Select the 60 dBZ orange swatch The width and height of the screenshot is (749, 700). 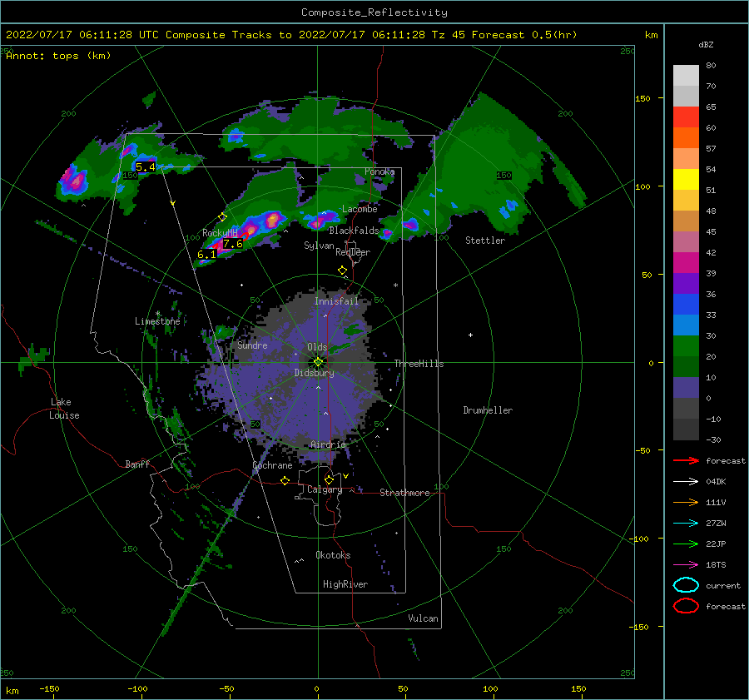coord(686,138)
